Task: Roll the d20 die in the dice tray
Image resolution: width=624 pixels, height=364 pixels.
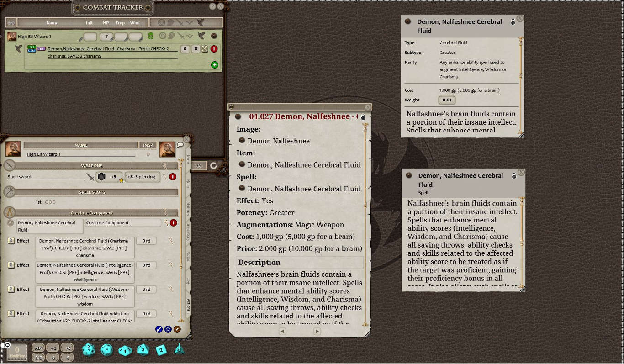Action: 88,349
